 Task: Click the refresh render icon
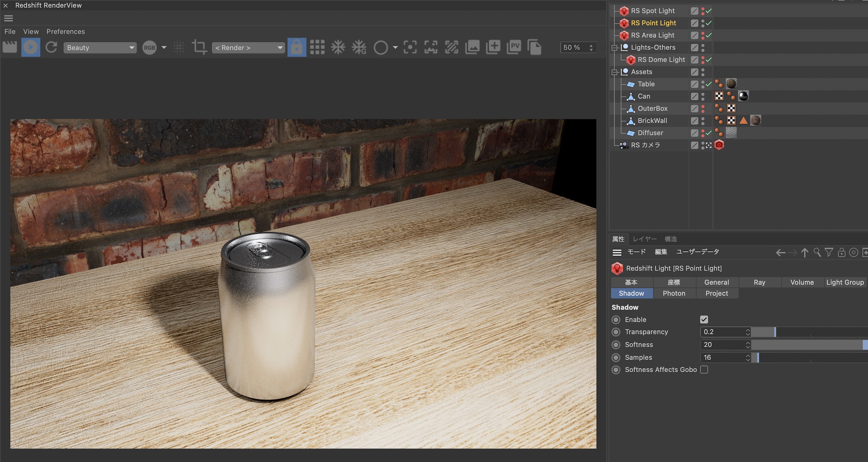tap(51, 47)
